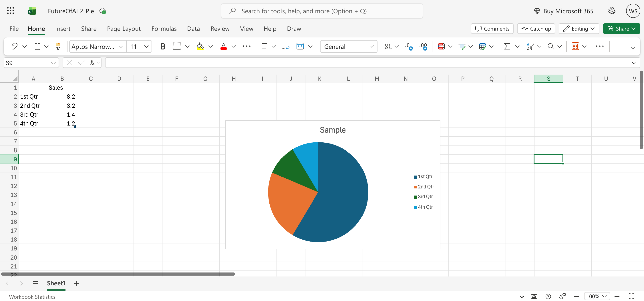Click the Wrap Text icon
Image resolution: width=644 pixels, height=301 pixels.
[286, 46]
